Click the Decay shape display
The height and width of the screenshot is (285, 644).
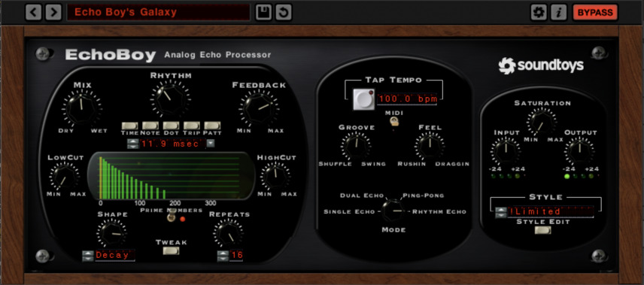114,256
